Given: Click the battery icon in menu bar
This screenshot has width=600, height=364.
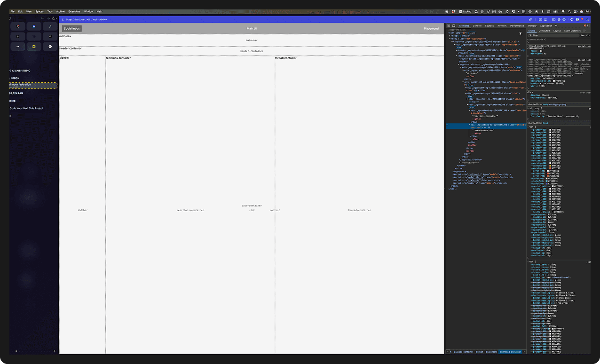Looking at the screenshot, I should 555,12.
